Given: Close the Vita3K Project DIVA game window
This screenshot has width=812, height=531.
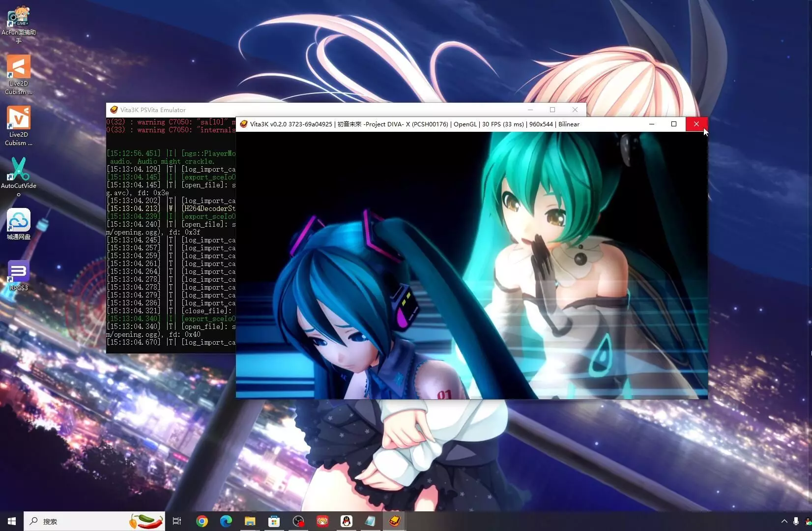Looking at the screenshot, I should point(696,124).
